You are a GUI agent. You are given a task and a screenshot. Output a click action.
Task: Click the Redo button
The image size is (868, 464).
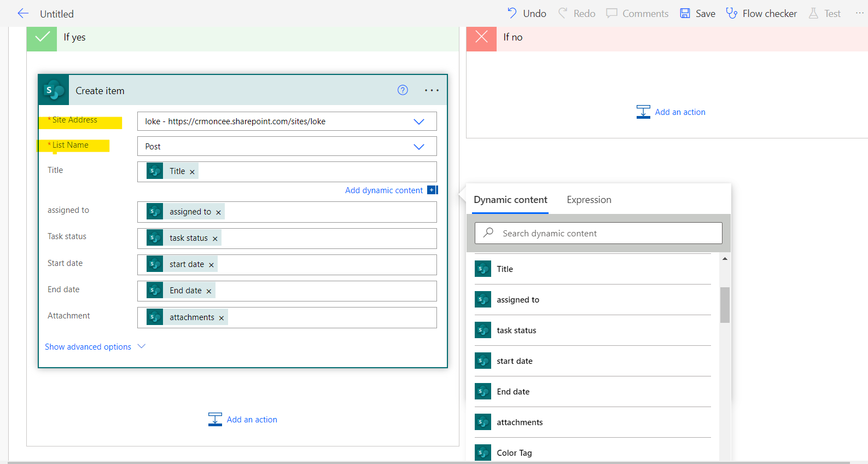(x=576, y=13)
